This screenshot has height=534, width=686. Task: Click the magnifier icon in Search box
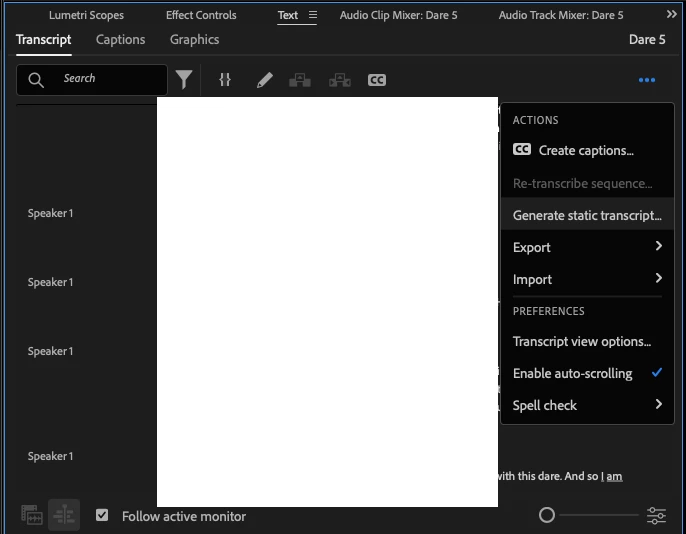coord(36,80)
